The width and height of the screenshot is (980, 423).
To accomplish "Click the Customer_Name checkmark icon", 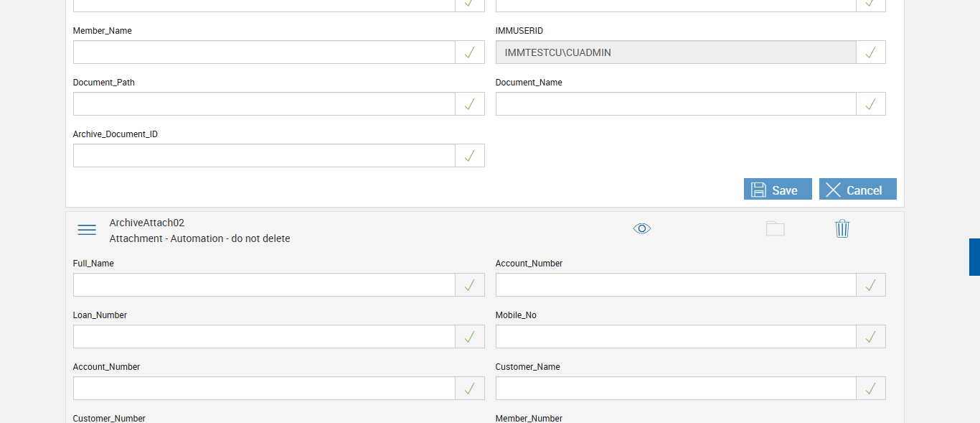I will [x=871, y=389].
